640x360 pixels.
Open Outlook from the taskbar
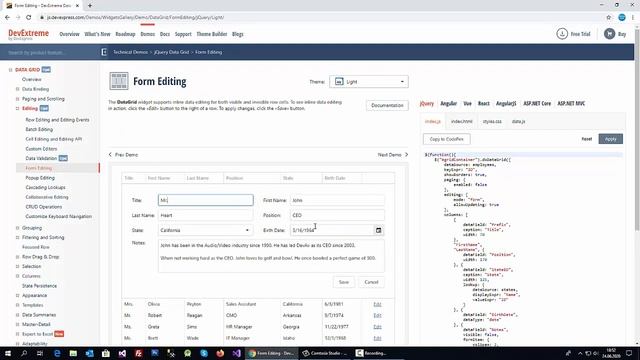pyautogui.click(x=89, y=353)
